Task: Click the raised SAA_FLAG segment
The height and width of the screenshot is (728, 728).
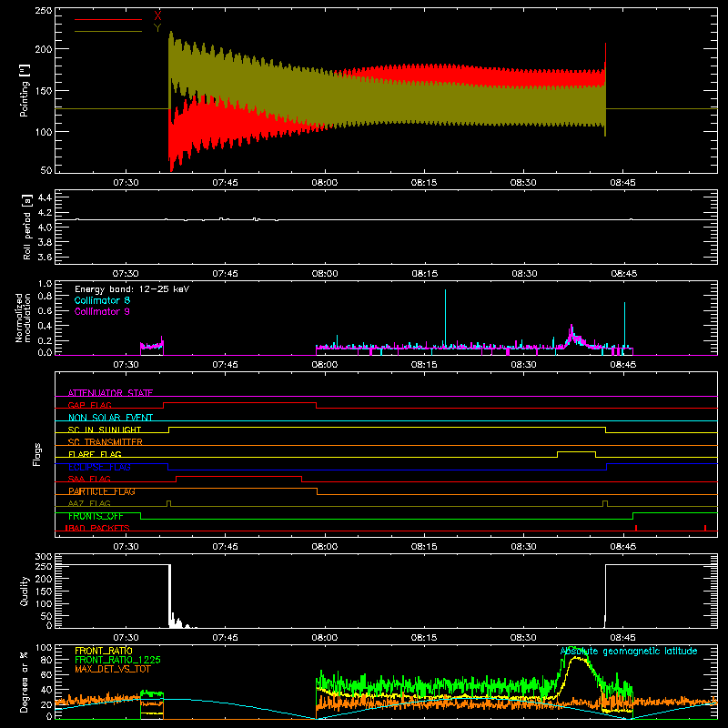Action: [238, 476]
